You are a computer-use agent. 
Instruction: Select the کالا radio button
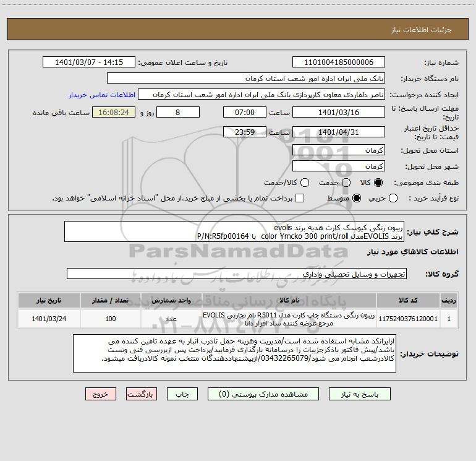click(x=378, y=183)
